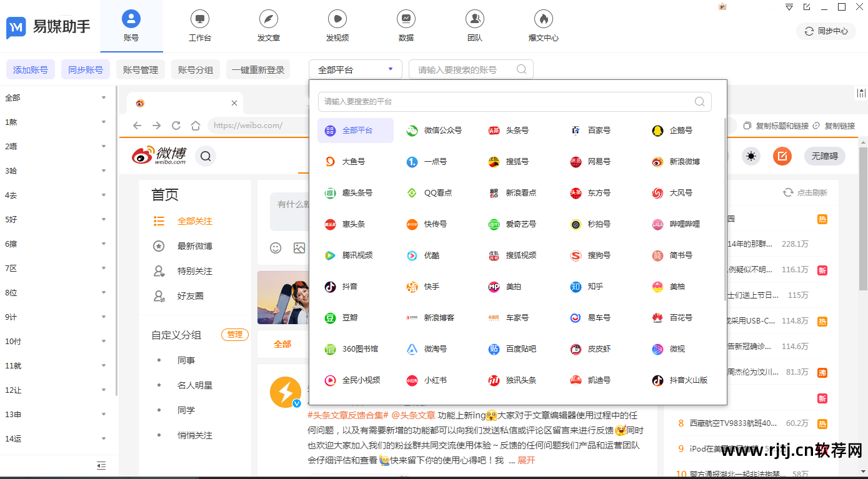Viewport: 868px width, 479px height.
Task: Choose the 爱奇艺号 platform
Action: [x=514, y=224]
